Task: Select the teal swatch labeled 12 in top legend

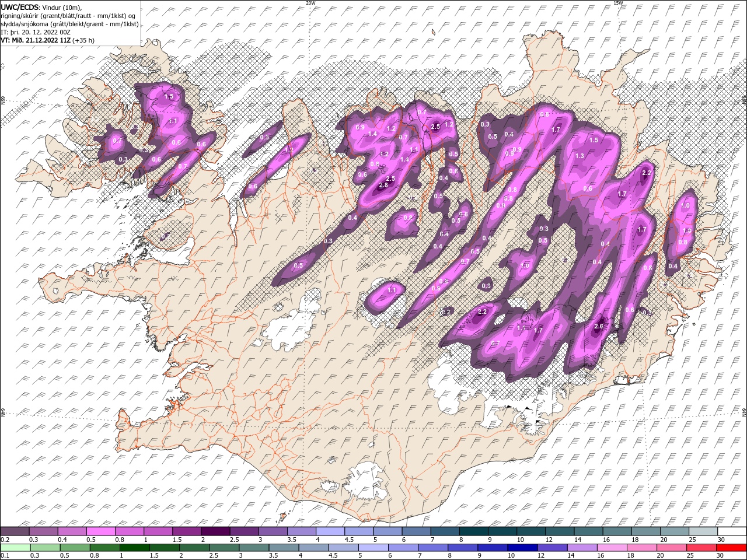Action: (x=559, y=531)
